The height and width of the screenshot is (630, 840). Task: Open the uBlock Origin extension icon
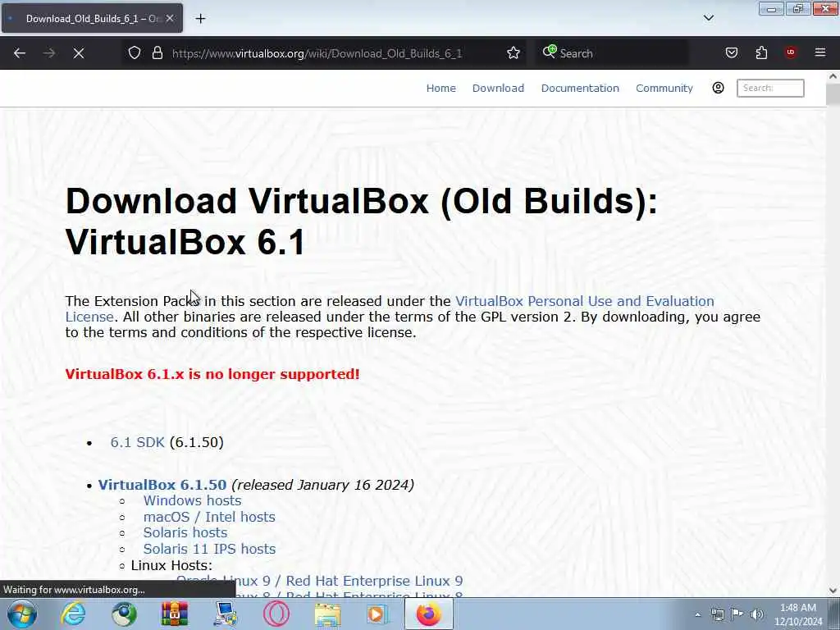coord(790,52)
